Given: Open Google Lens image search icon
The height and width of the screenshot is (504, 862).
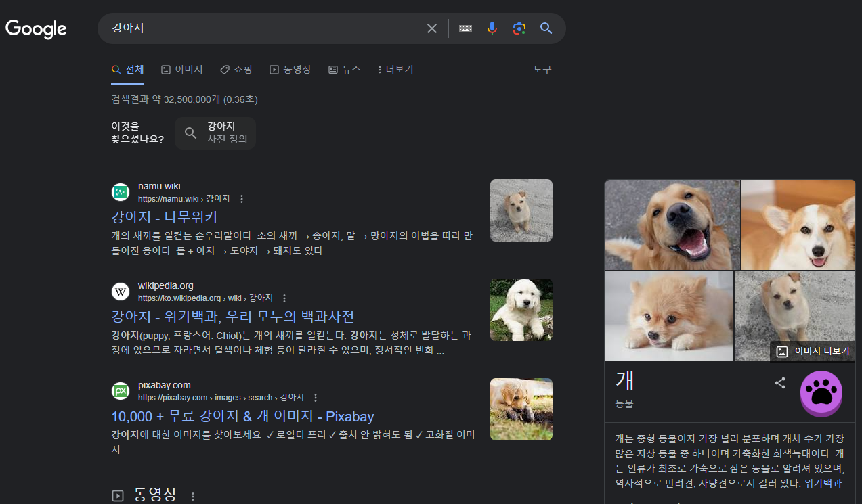Looking at the screenshot, I should click(x=519, y=28).
